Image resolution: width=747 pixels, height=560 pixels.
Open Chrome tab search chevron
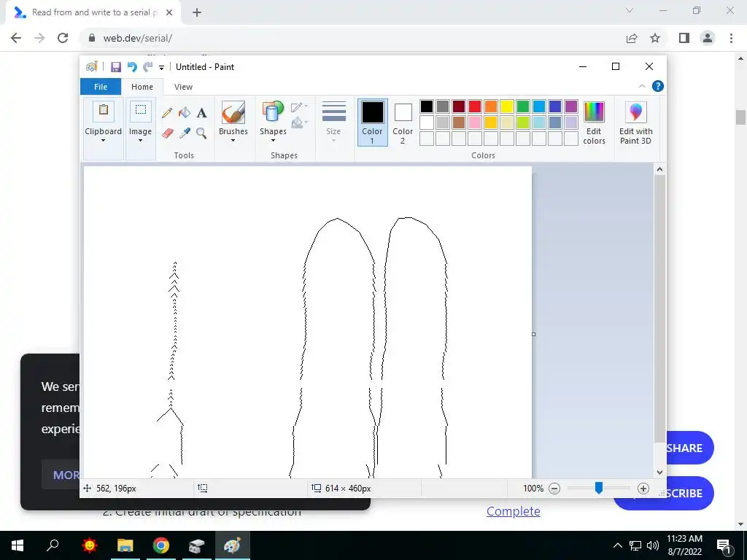(x=630, y=10)
